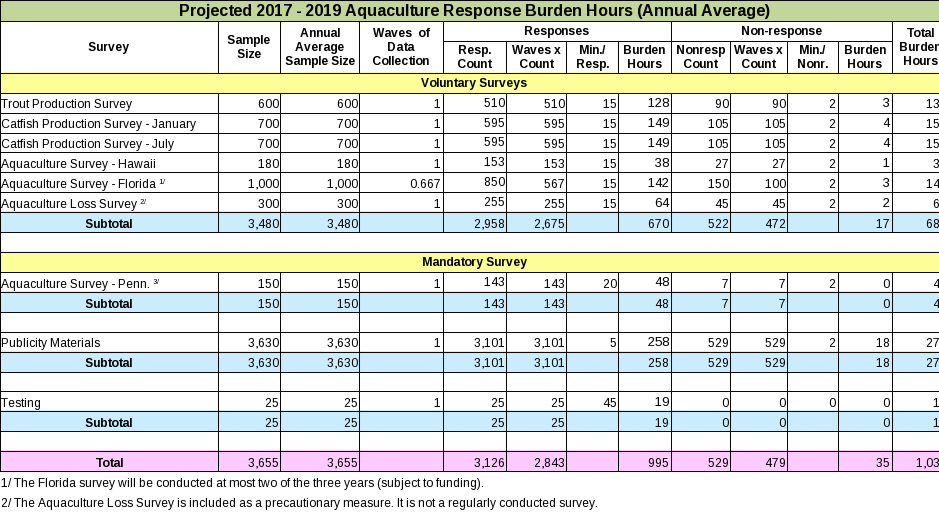The width and height of the screenshot is (939, 512).
Task: Select Hawaii response burden hours '38'
Action: click(644, 163)
